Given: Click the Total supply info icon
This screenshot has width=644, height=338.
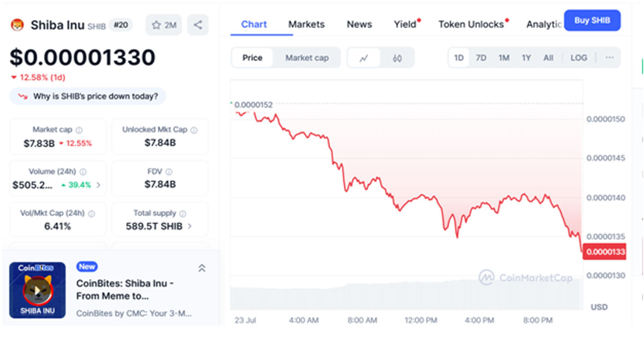Looking at the screenshot, I should click(182, 213).
